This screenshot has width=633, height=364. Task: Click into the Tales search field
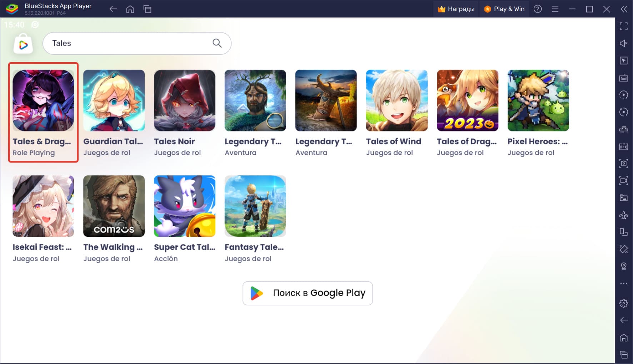pyautogui.click(x=137, y=43)
